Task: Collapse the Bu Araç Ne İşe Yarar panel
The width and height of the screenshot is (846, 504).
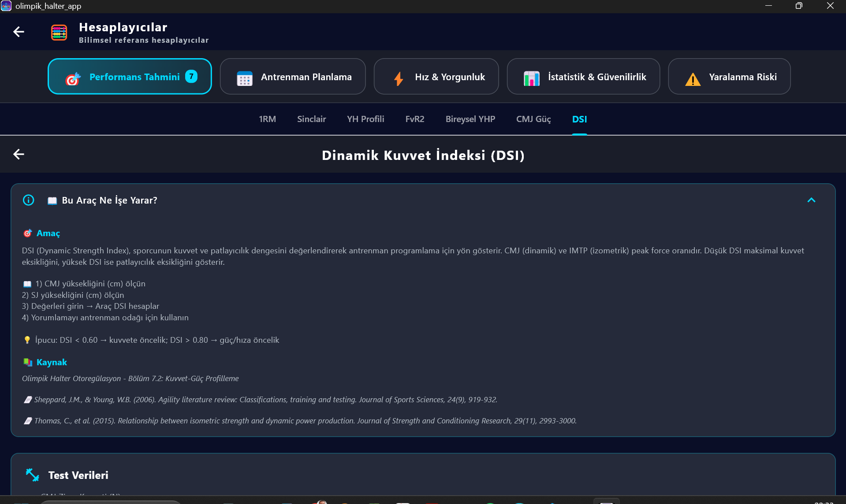Action: 811,200
